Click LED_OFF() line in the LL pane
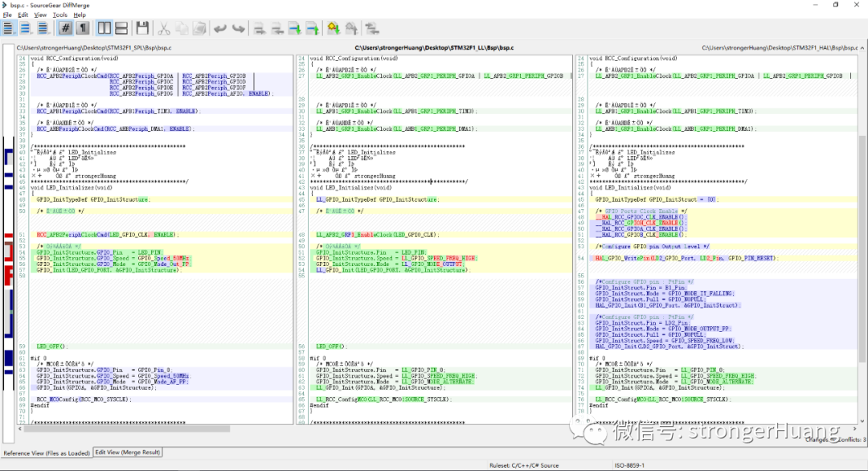 pos(331,346)
